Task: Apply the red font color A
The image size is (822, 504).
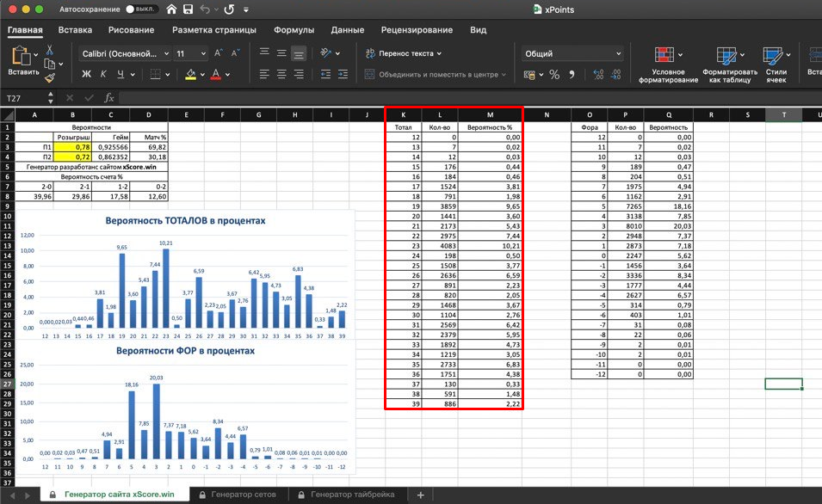Action: click(216, 74)
